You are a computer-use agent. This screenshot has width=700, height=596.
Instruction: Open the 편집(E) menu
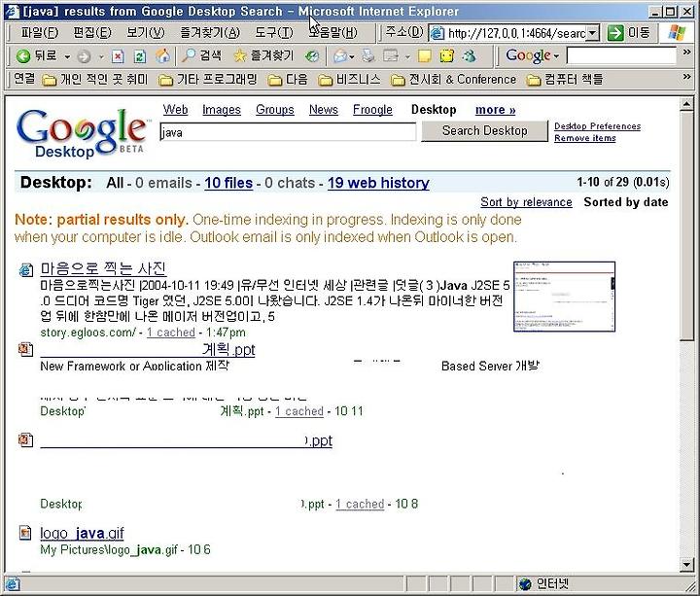click(92, 32)
